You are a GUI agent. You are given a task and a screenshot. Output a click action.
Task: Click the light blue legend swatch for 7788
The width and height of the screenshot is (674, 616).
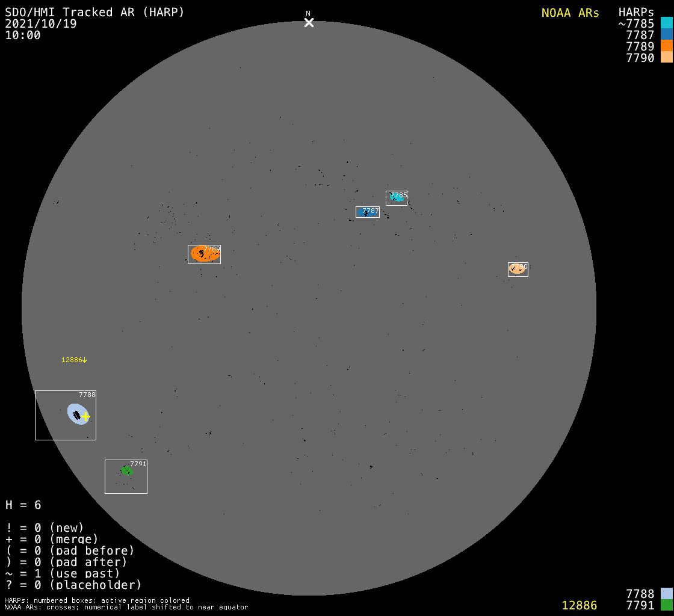pos(666,594)
